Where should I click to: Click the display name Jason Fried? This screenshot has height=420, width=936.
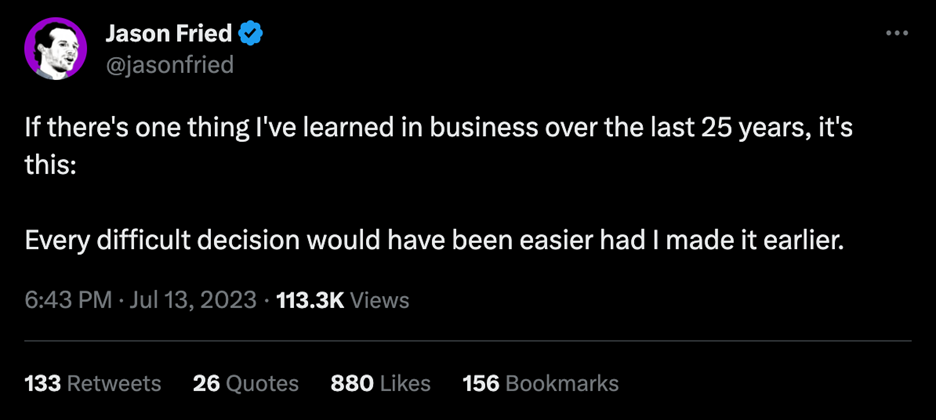click(x=169, y=35)
